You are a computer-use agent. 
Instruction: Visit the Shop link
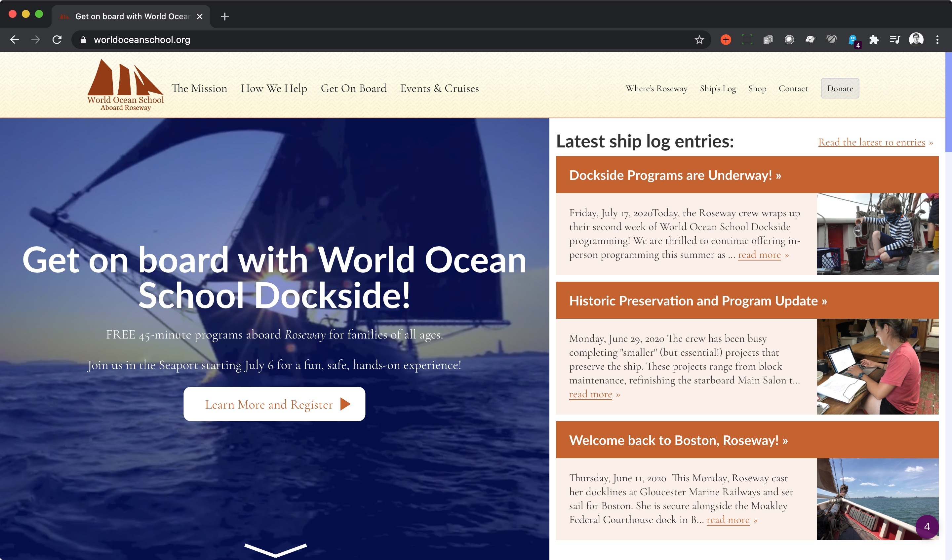point(757,88)
